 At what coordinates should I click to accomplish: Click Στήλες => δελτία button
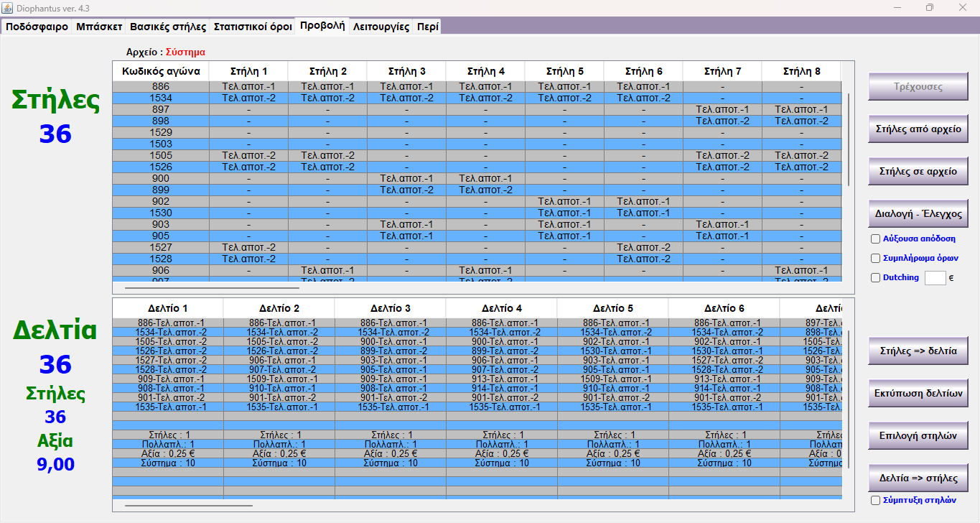coord(918,351)
